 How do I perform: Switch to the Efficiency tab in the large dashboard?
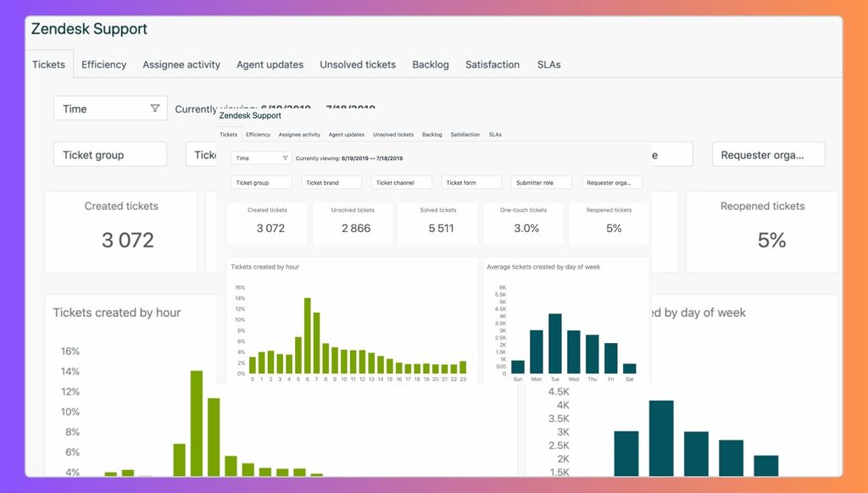[x=104, y=64]
